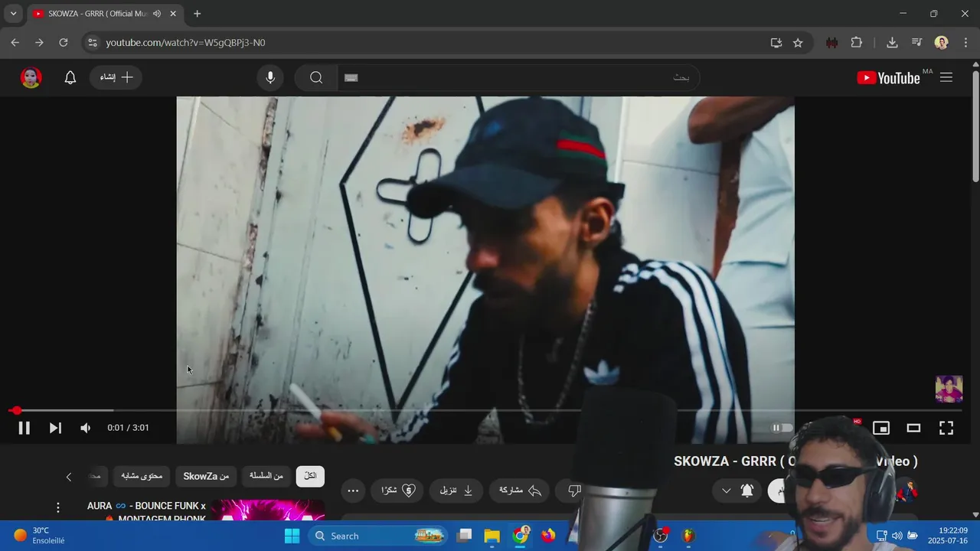Click the magnifier search button
Viewport: 980px width, 551px height.
click(x=316, y=77)
